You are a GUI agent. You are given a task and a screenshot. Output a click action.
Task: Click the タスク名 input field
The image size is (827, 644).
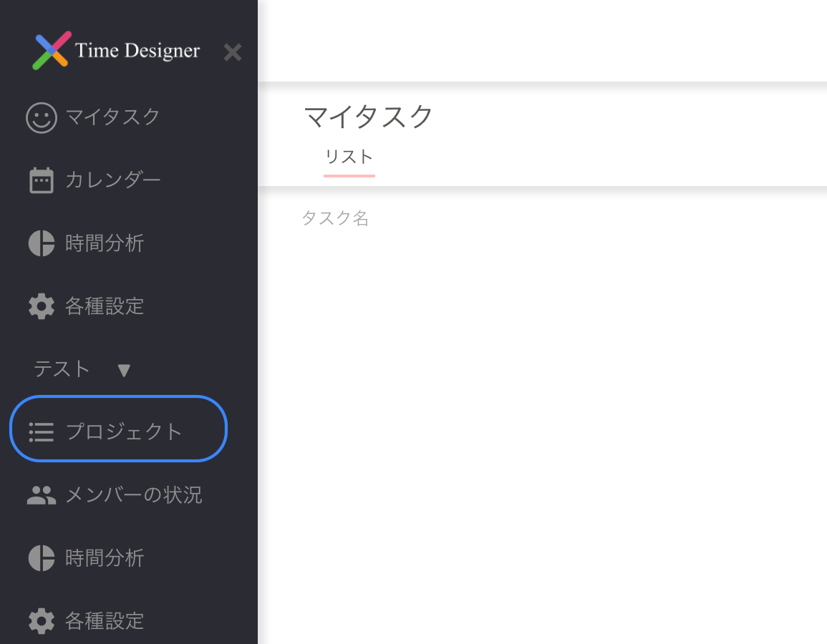tap(335, 218)
